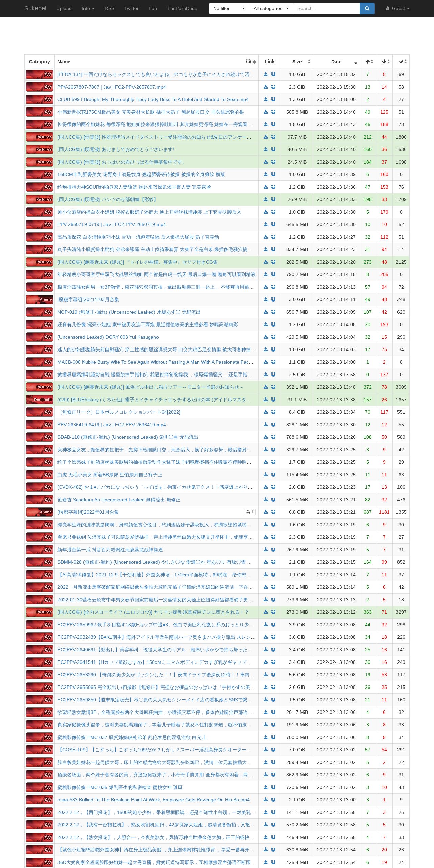Expand the Info menu in navbar
This screenshot has width=434, height=868.
pyautogui.click(x=88, y=8)
